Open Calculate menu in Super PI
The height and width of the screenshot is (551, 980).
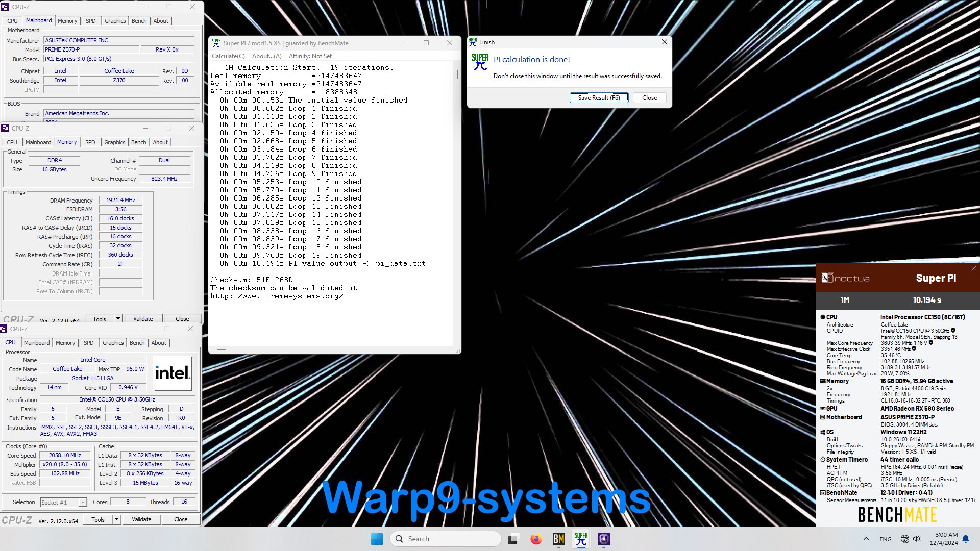coord(228,56)
